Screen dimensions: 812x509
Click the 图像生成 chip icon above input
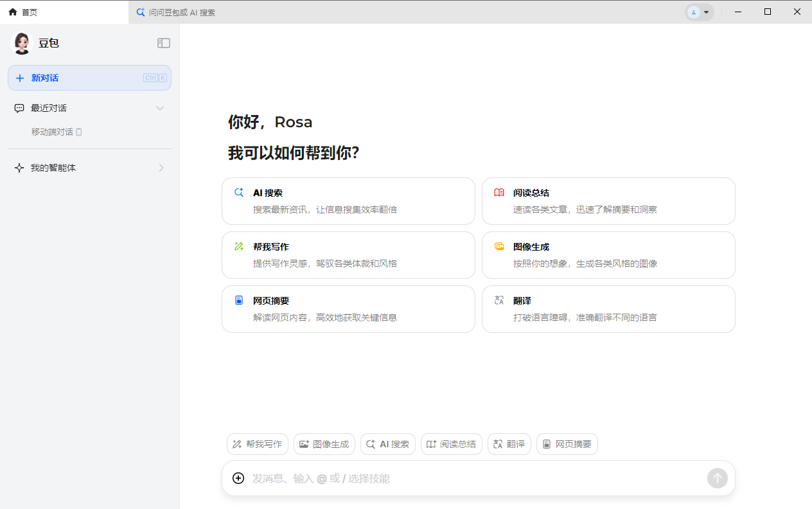coord(304,443)
